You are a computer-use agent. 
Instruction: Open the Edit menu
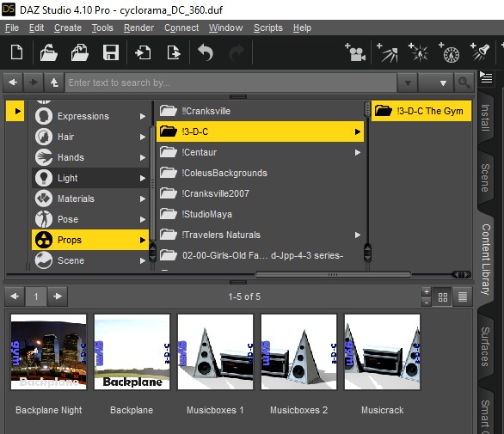tap(36, 28)
